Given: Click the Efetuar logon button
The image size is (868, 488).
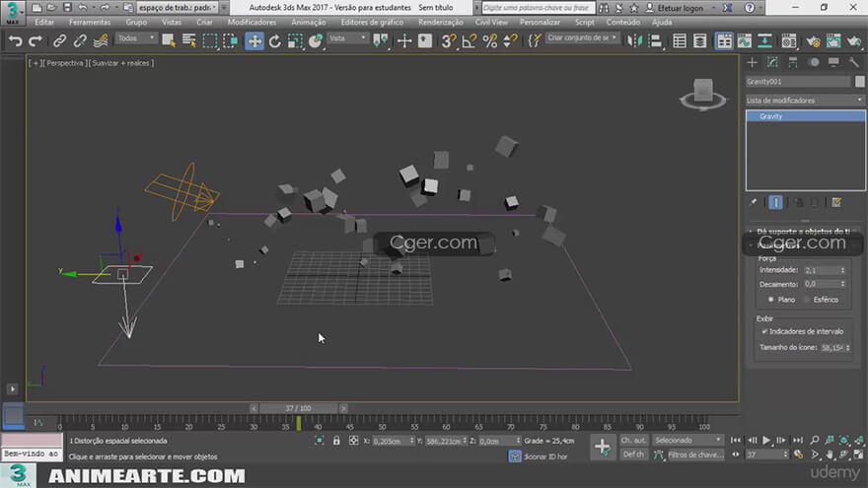Looking at the screenshot, I should pos(681,8).
